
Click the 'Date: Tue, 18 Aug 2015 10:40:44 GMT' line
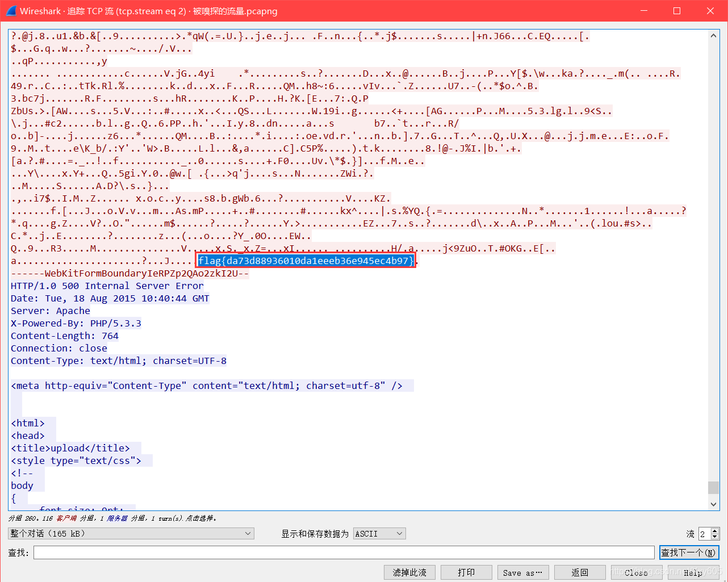pyautogui.click(x=110, y=298)
